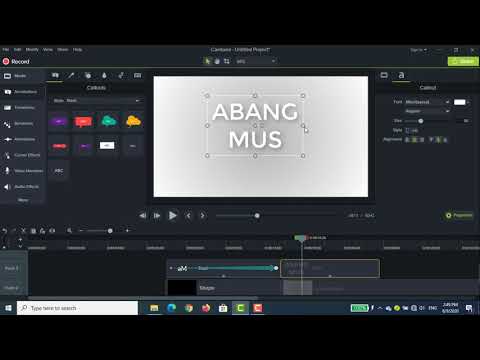Image resolution: width=480 pixels, height=360 pixels.
Task: Toggle the Properties panel button
Action: 459,215
